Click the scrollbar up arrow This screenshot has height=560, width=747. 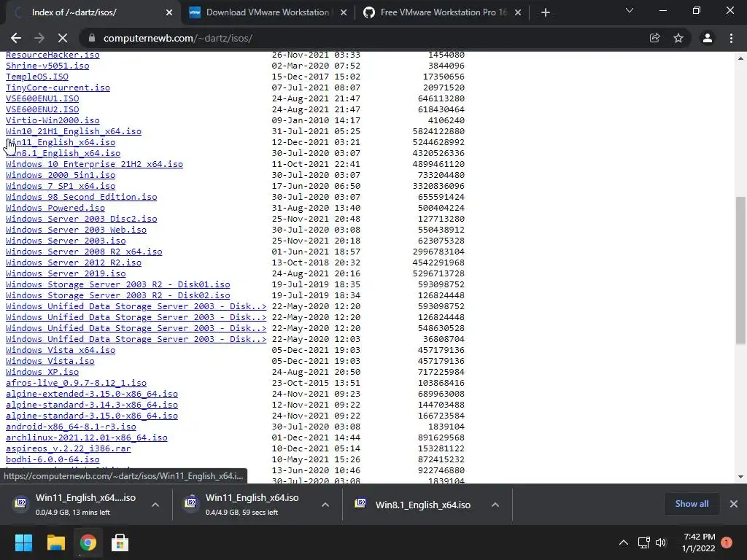tap(740, 58)
